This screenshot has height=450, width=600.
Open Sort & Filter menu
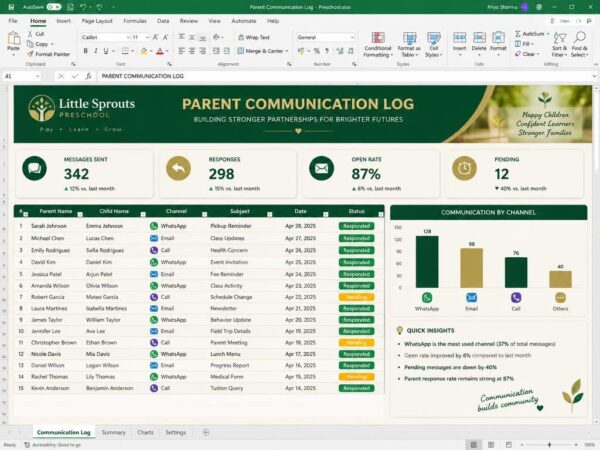pyautogui.click(x=559, y=44)
